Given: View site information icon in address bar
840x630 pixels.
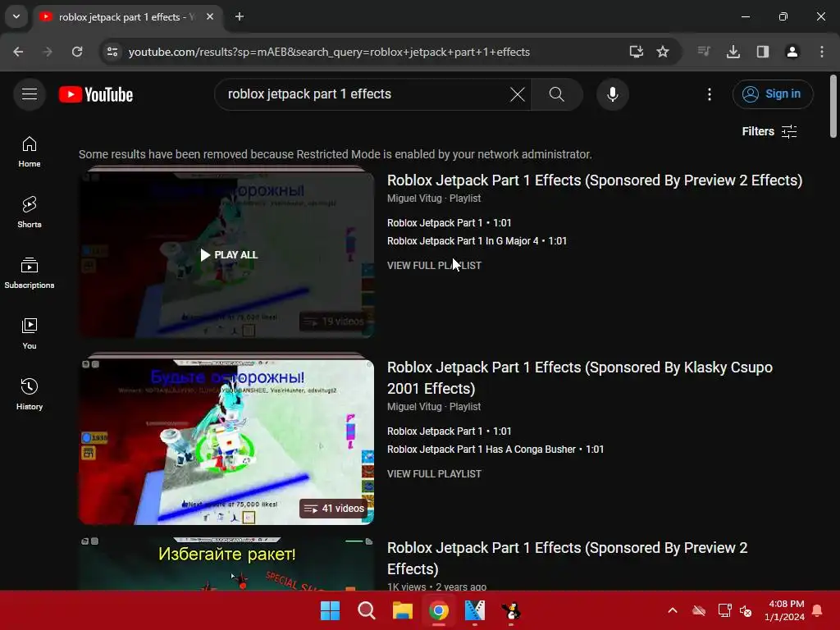Looking at the screenshot, I should click(112, 52).
